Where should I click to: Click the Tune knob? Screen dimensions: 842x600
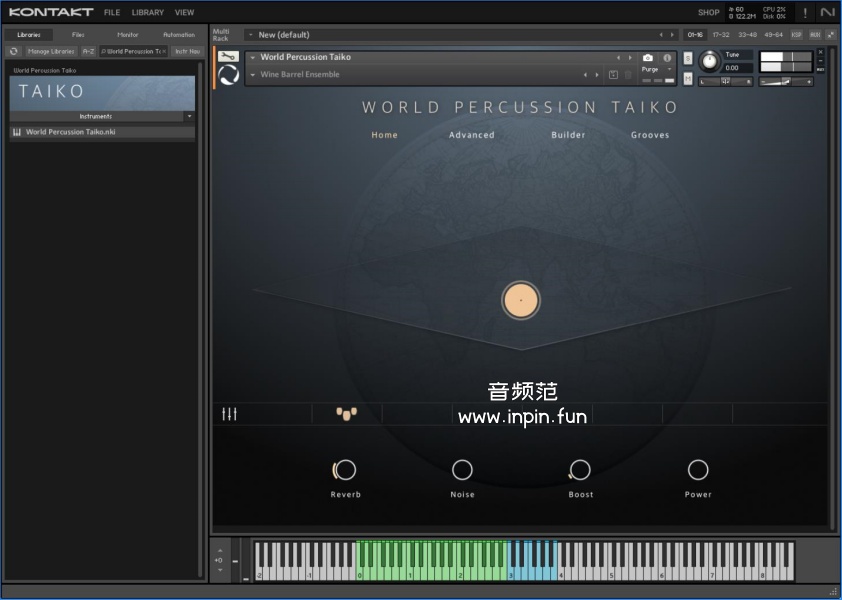709,61
